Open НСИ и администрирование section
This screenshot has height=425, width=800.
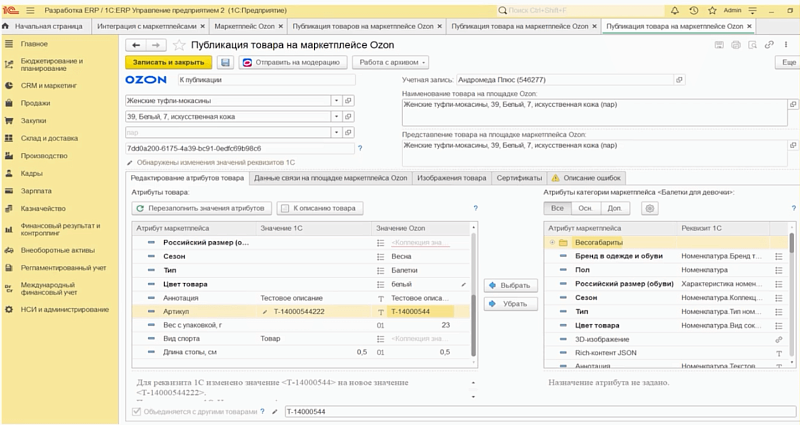(65, 310)
